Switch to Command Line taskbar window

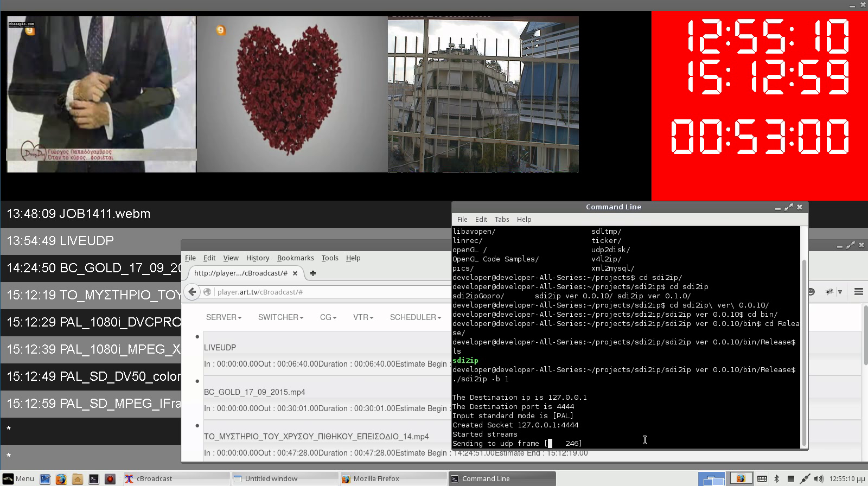coord(502,478)
